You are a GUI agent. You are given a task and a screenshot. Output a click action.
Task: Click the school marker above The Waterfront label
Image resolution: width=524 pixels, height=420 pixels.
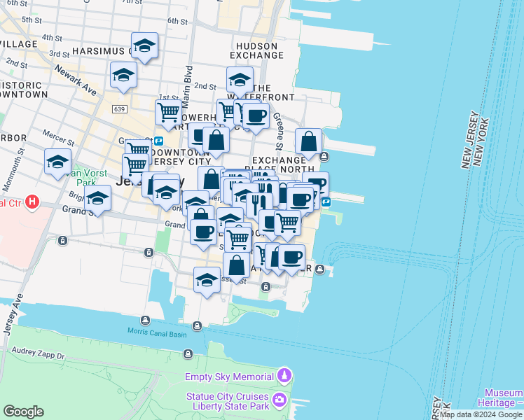(x=240, y=80)
